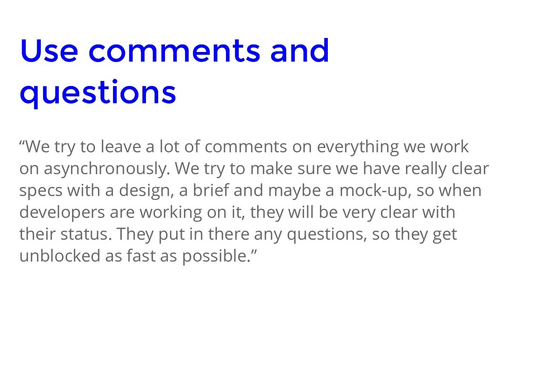
Task: Click the word 'developers' in the paragraph
Action: (62, 213)
